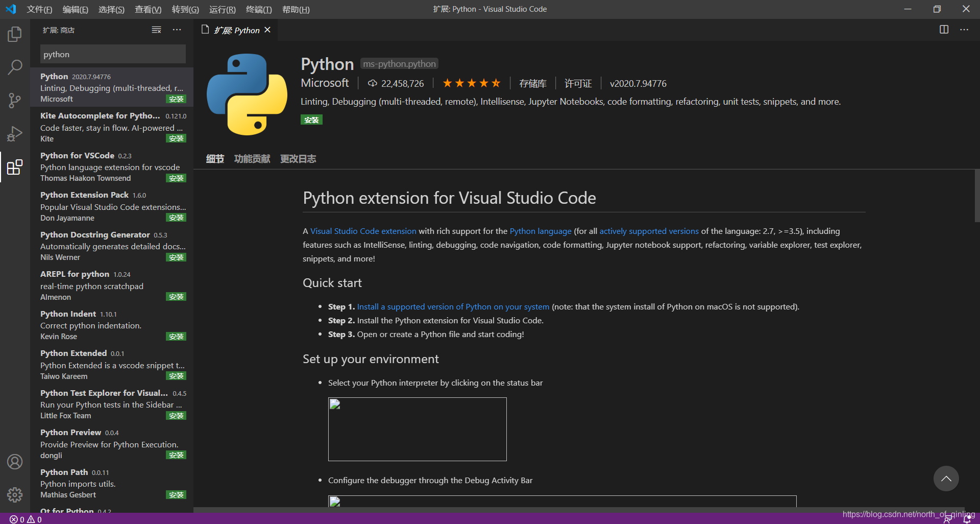Open editor more actions ellipsis

[964, 30]
